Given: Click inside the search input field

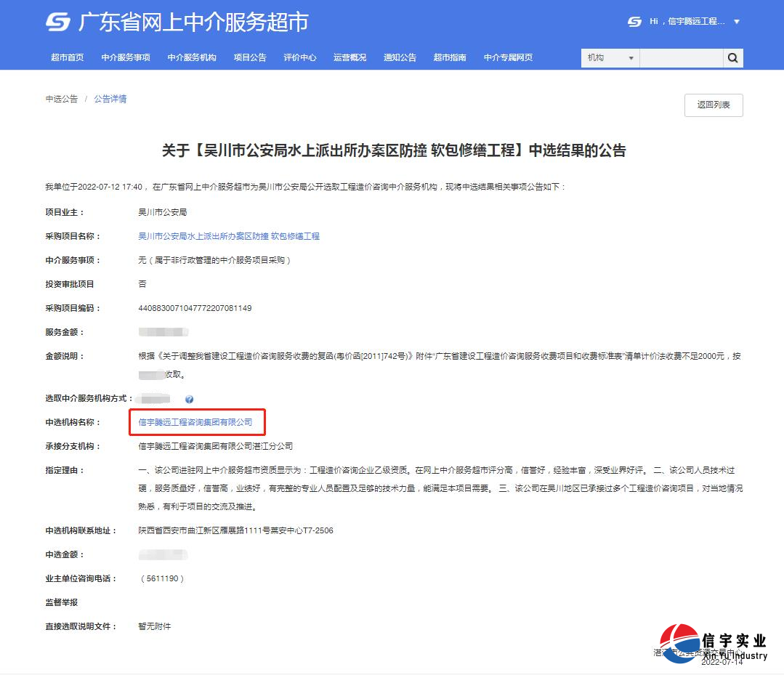Looking at the screenshot, I should point(680,57).
